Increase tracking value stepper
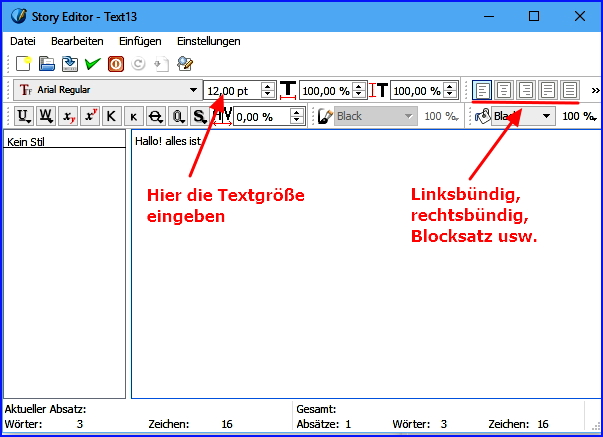Viewport: 603px width, 437px height. pos(297,112)
